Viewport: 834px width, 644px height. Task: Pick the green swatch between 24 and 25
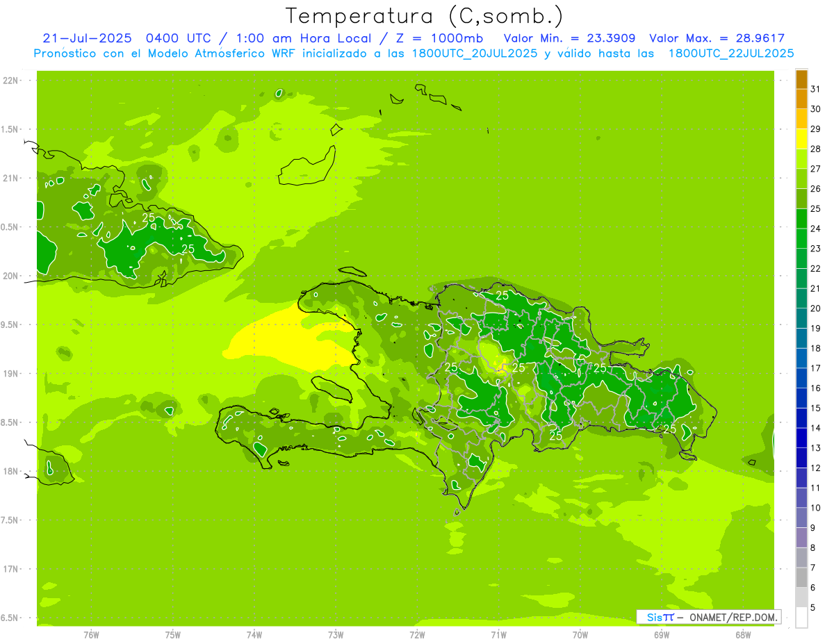(x=801, y=219)
